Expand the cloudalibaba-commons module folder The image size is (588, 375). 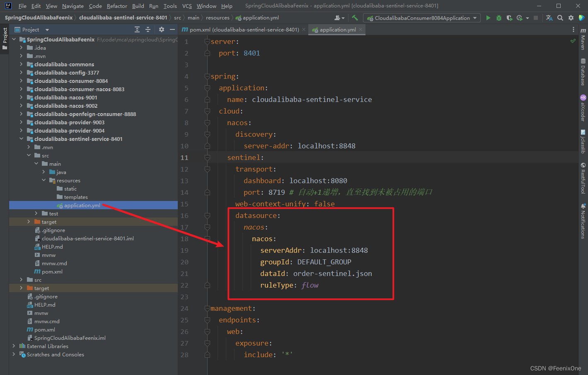[21, 64]
